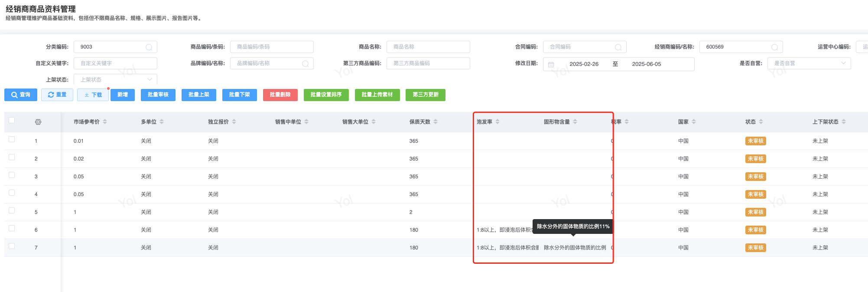Sort by 独立报价 column arrows

tap(234, 122)
